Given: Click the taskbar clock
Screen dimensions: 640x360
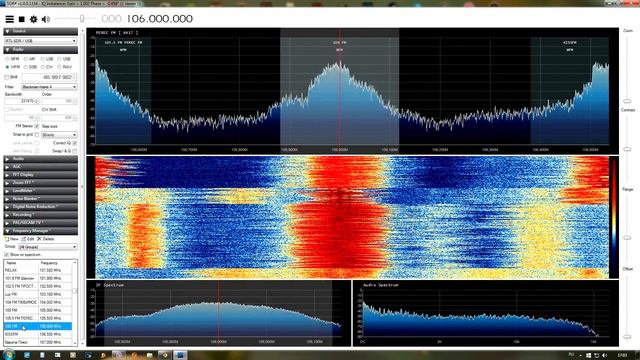Looking at the screenshot, I should click(622, 355).
